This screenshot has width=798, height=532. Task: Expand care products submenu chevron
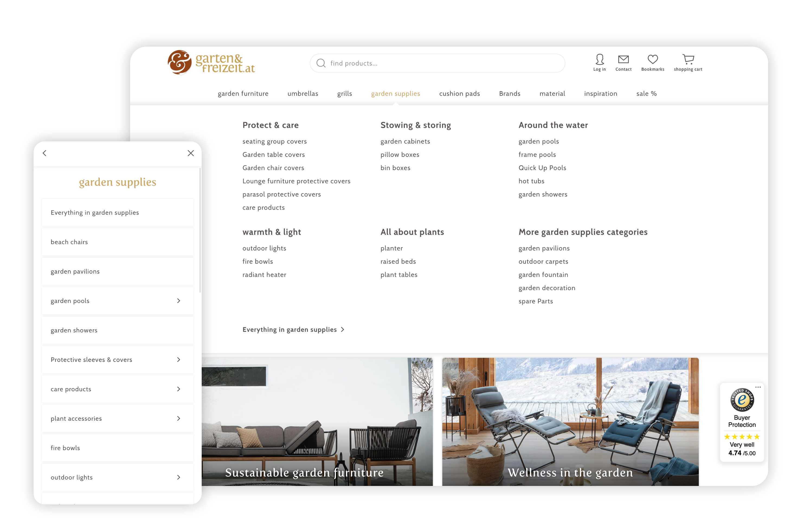(179, 389)
